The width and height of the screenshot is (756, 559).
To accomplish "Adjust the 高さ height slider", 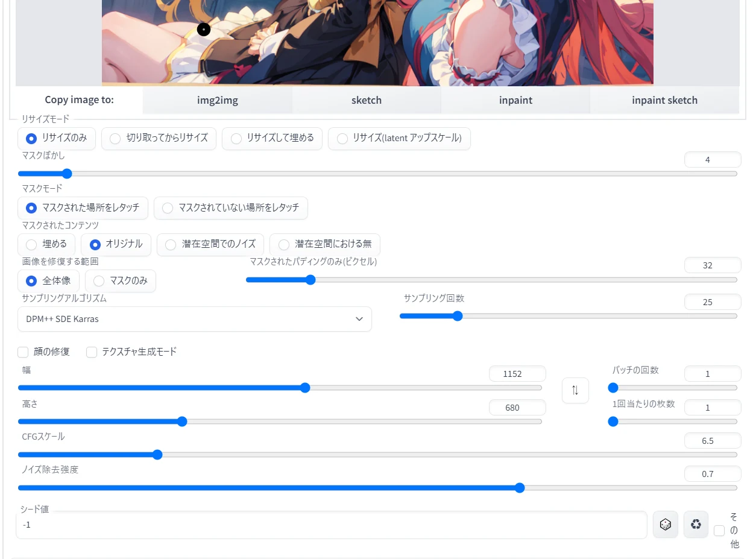I will (x=280, y=422).
